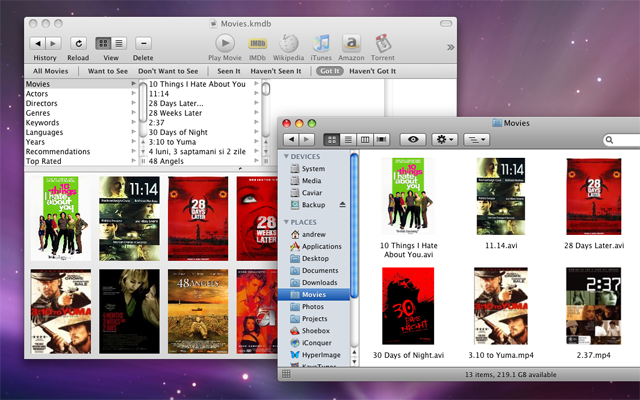
Task: Click the Play Movie toolbar icon
Action: (x=225, y=43)
